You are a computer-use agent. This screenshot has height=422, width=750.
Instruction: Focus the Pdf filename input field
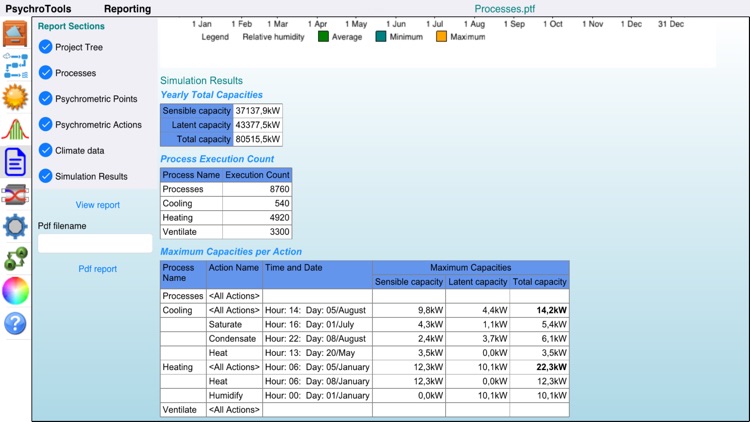95,244
